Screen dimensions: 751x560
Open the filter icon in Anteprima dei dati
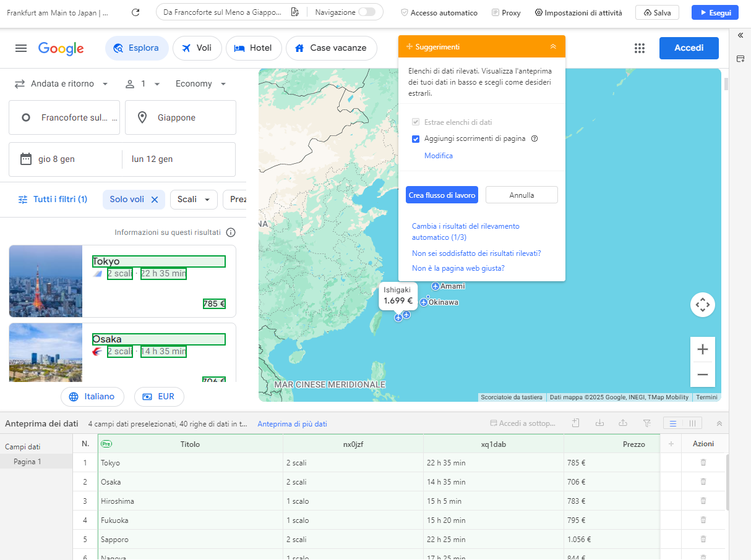[648, 423]
